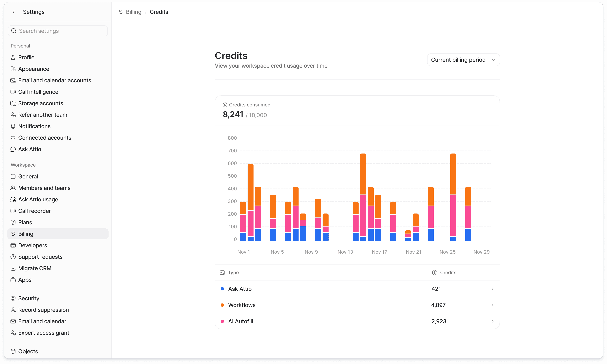Click the Billing dollar icon in breadcrumb
The height and width of the screenshot is (364, 607).
[121, 12]
